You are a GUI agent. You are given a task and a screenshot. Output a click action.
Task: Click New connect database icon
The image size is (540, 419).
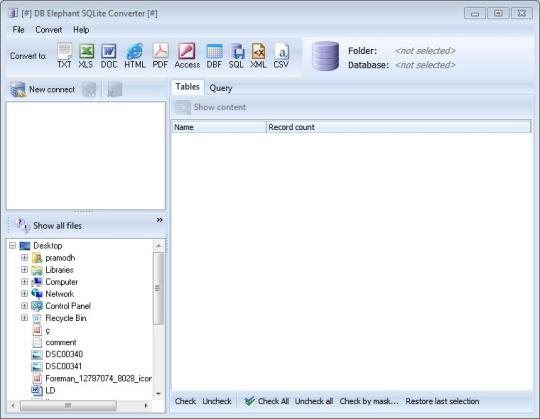tap(18, 89)
